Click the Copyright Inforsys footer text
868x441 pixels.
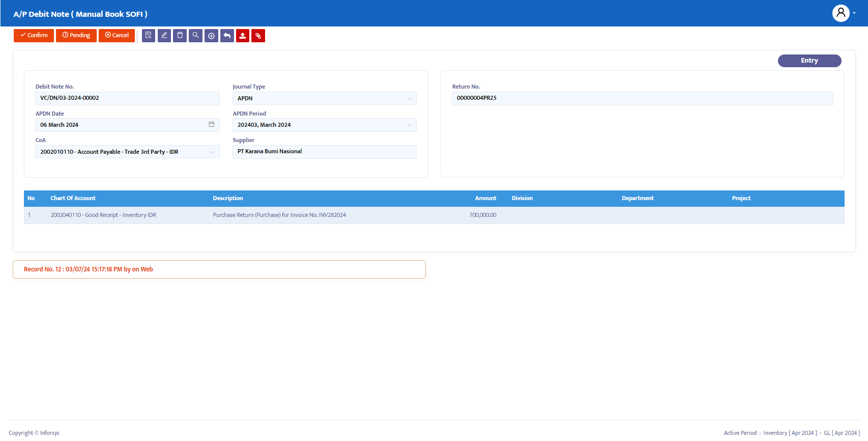(x=34, y=433)
